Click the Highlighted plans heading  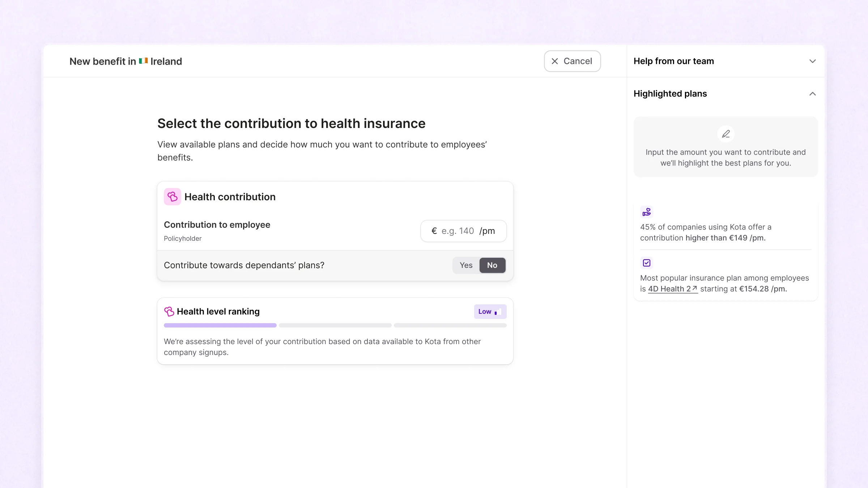670,94
